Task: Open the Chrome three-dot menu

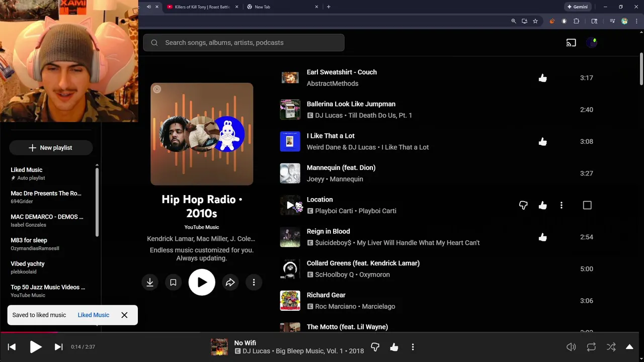Action: pyautogui.click(x=636, y=21)
